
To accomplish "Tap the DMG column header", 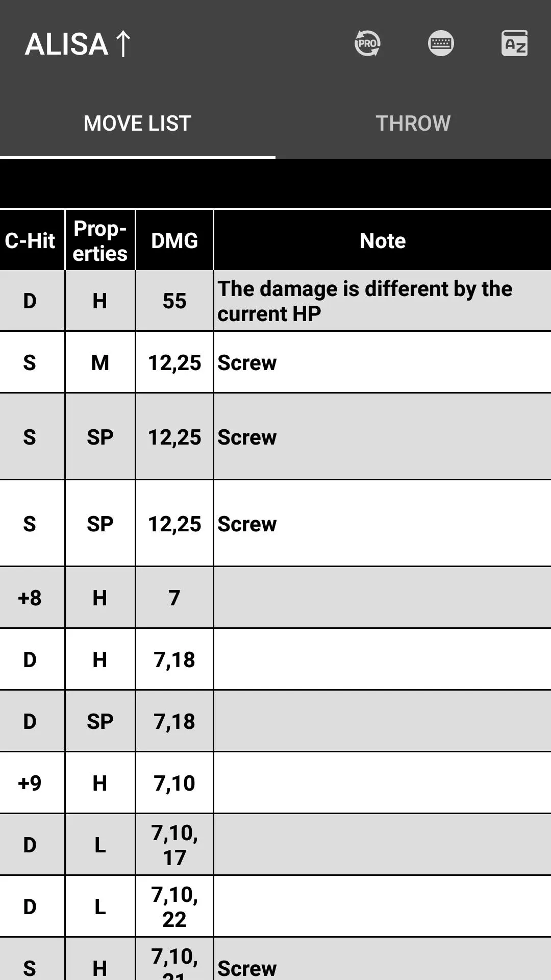I will tap(174, 240).
